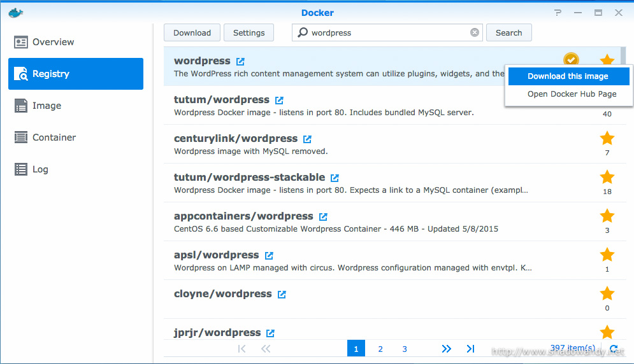Click description 'Wordpress image with MySQL removed.'
634x364 pixels.
click(x=250, y=151)
